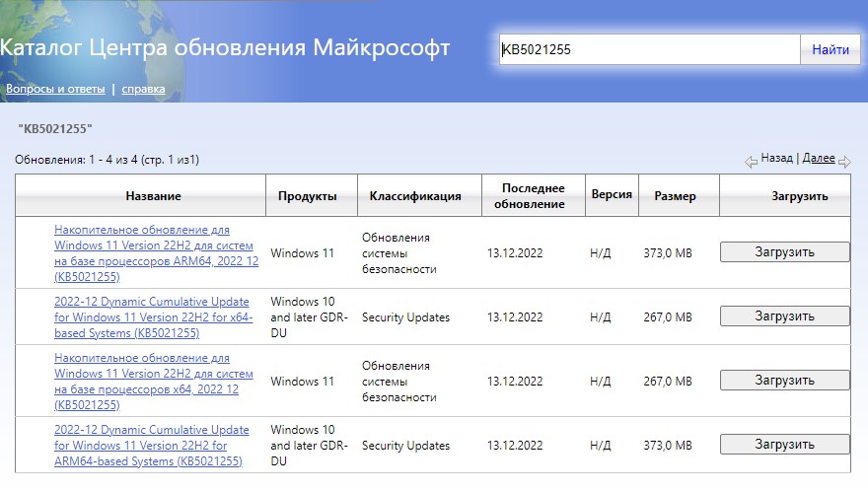Select Обновления системы безопасности in ARM64 Russian row
Viewport: 868px width, 491px height.
(399, 253)
